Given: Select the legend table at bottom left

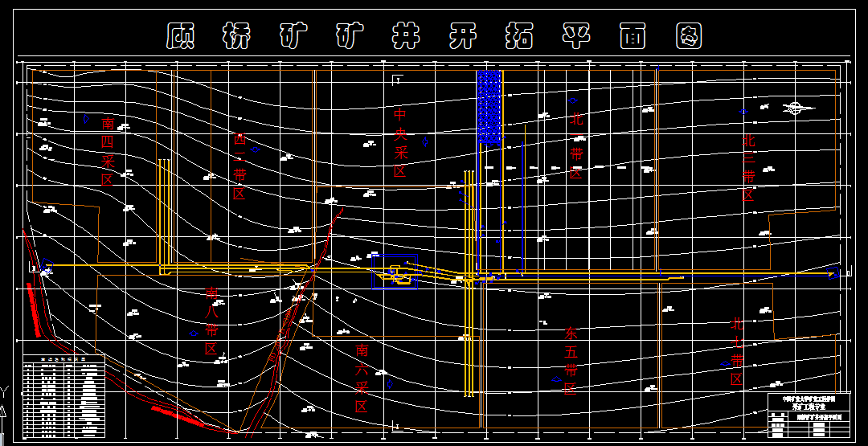Looking at the screenshot, I should [64, 396].
